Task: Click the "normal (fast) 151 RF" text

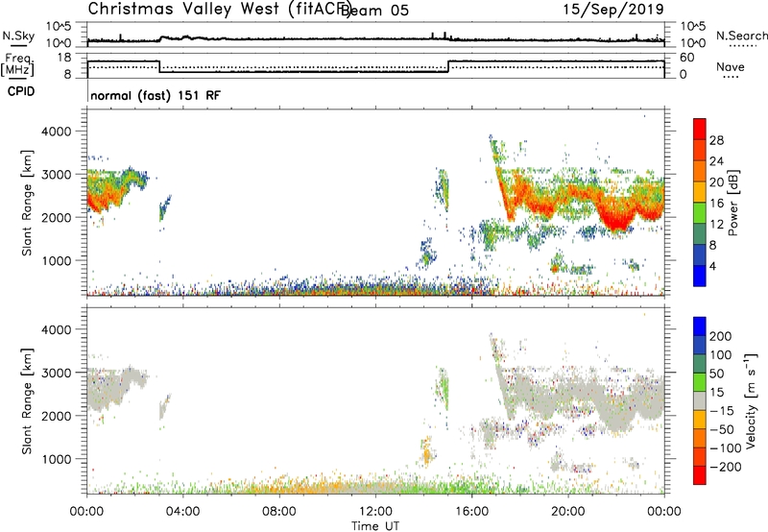Action: click(156, 95)
